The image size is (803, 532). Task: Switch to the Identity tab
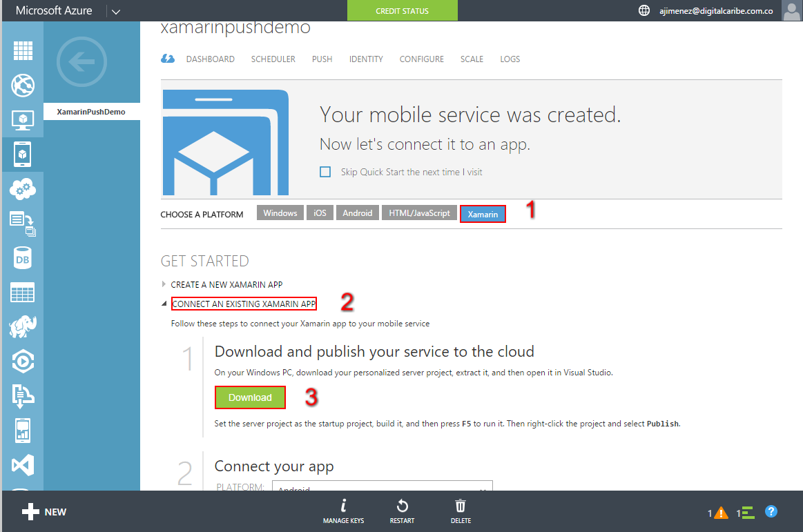pyautogui.click(x=366, y=59)
